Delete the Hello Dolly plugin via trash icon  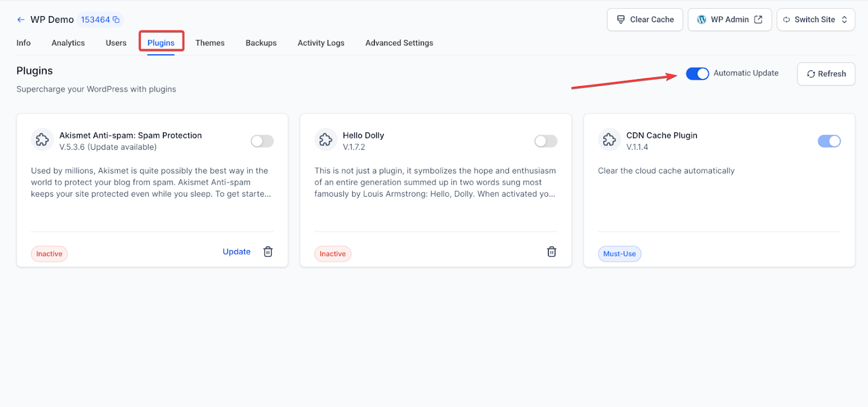[552, 251]
